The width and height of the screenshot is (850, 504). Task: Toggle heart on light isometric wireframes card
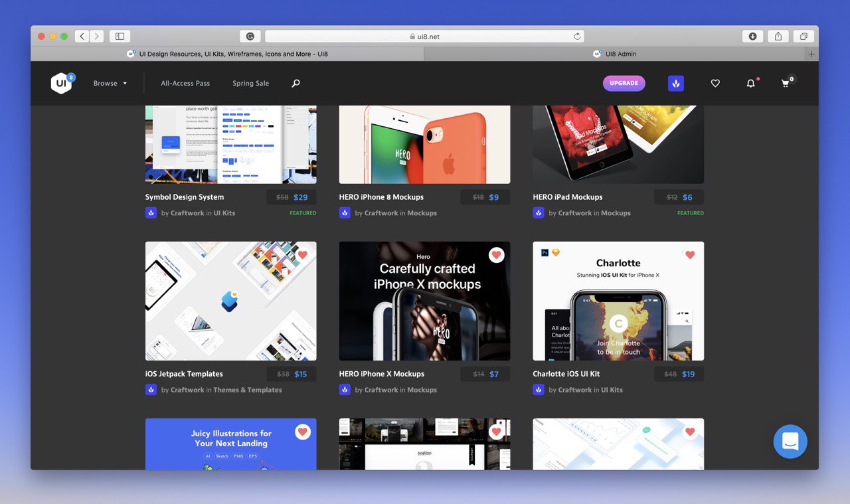[690, 432]
